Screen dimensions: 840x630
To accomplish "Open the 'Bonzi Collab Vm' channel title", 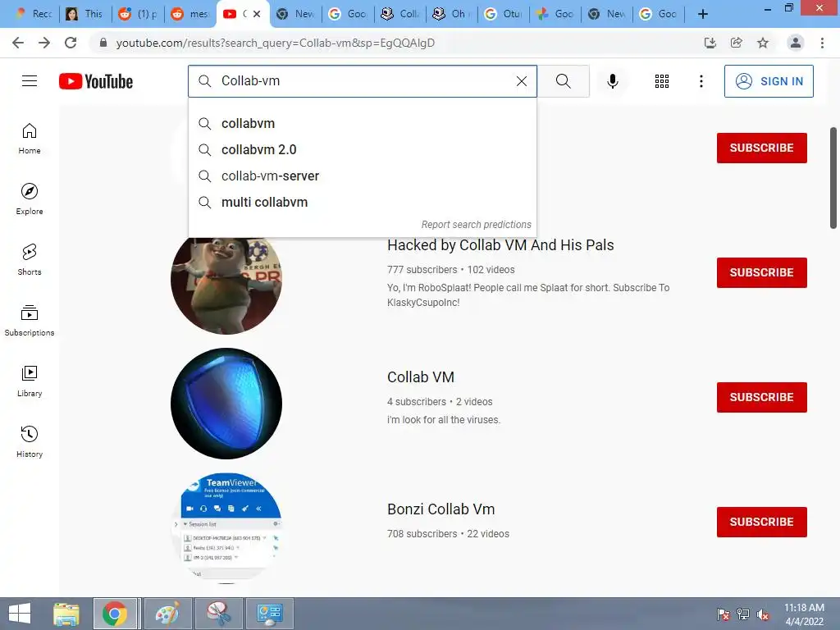I will tap(441, 509).
